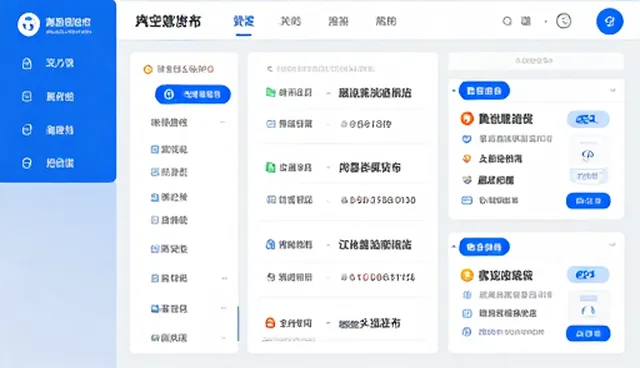Image resolution: width=640 pixels, height=368 pixels.
Task: Click the yellow round icon in the second right card
Action: coord(467,275)
